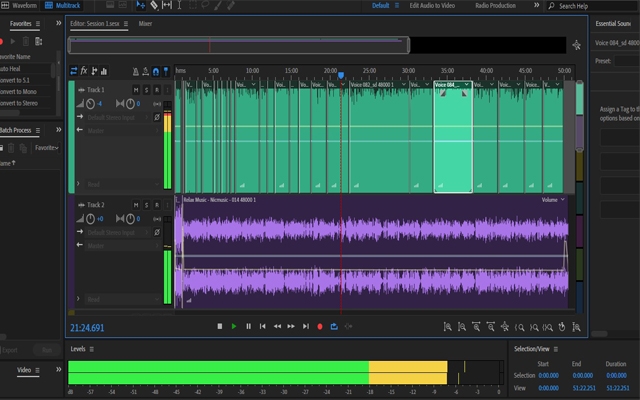The width and height of the screenshot is (640, 400).
Task: Open the Batch Process panel tab
Action: tap(16, 130)
